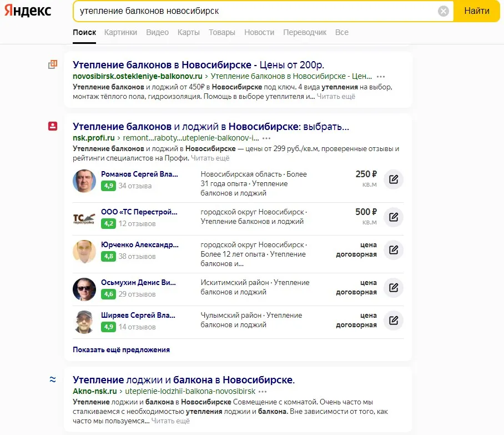Click the edit icon in Ширяев Сергей row
The image size is (504, 435).
tap(394, 321)
